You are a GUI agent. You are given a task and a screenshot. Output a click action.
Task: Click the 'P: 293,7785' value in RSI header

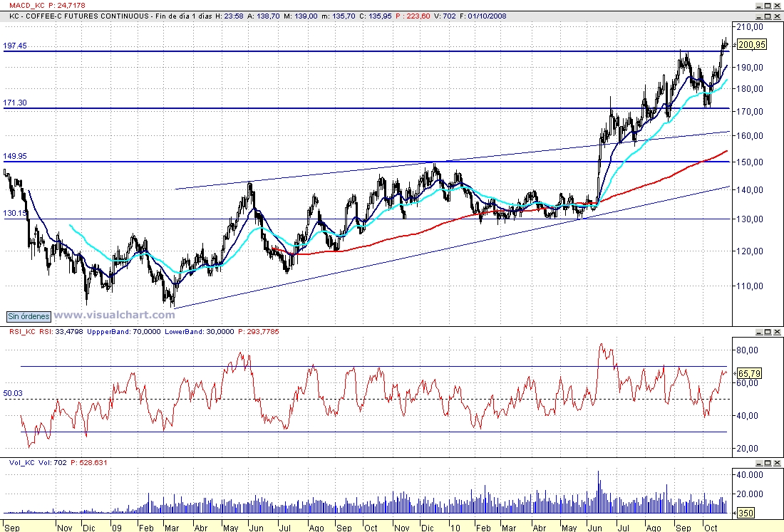[x=258, y=332]
